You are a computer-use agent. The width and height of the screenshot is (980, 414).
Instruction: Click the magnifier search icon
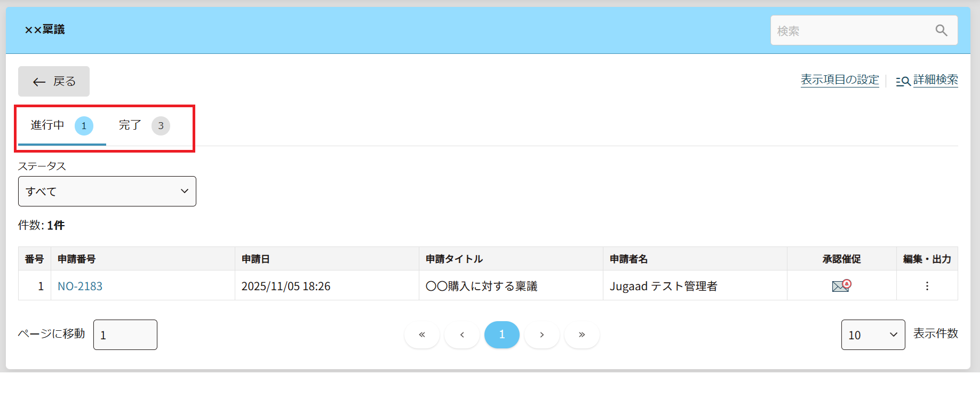point(941,30)
